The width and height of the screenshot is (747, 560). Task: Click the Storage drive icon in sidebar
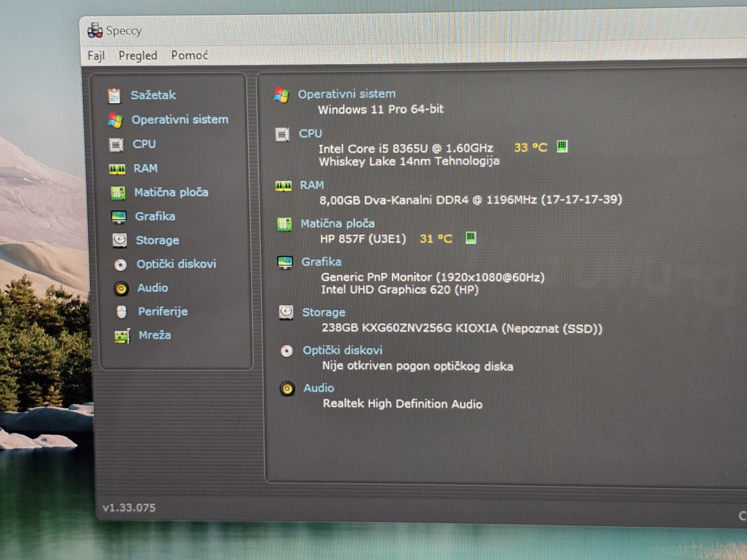coord(120,240)
